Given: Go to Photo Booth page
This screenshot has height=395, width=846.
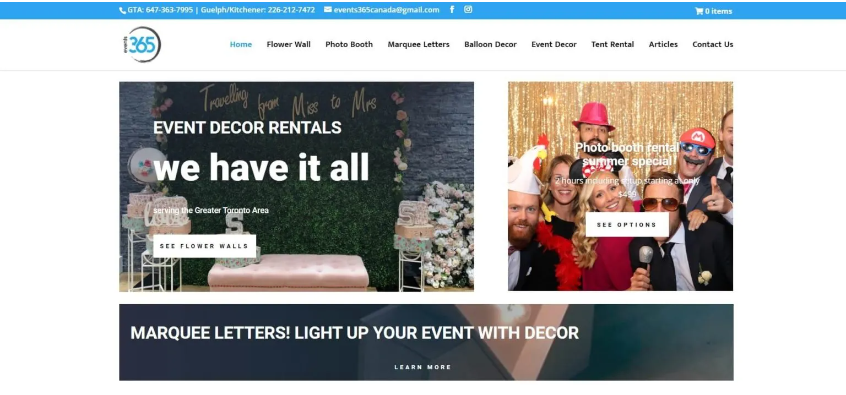Looking at the screenshot, I should coord(349,44).
